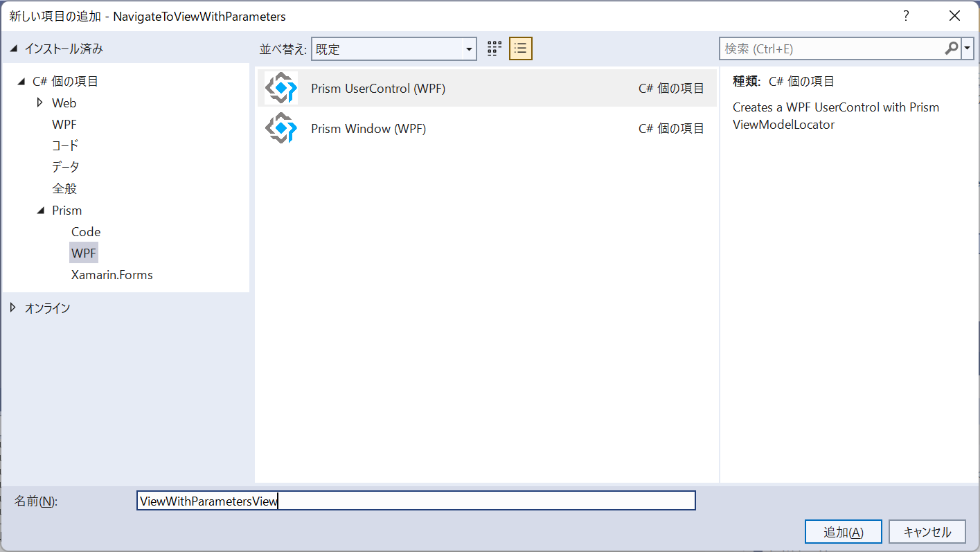The image size is (980, 552).
Task: Select the WPF item under Prism
Action: click(84, 253)
